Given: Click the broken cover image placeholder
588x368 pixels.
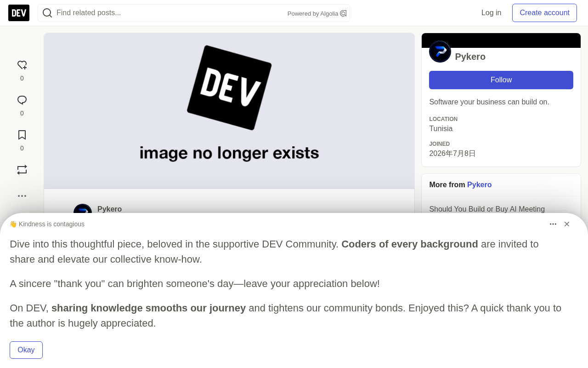Looking at the screenshot, I should tap(229, 111).
